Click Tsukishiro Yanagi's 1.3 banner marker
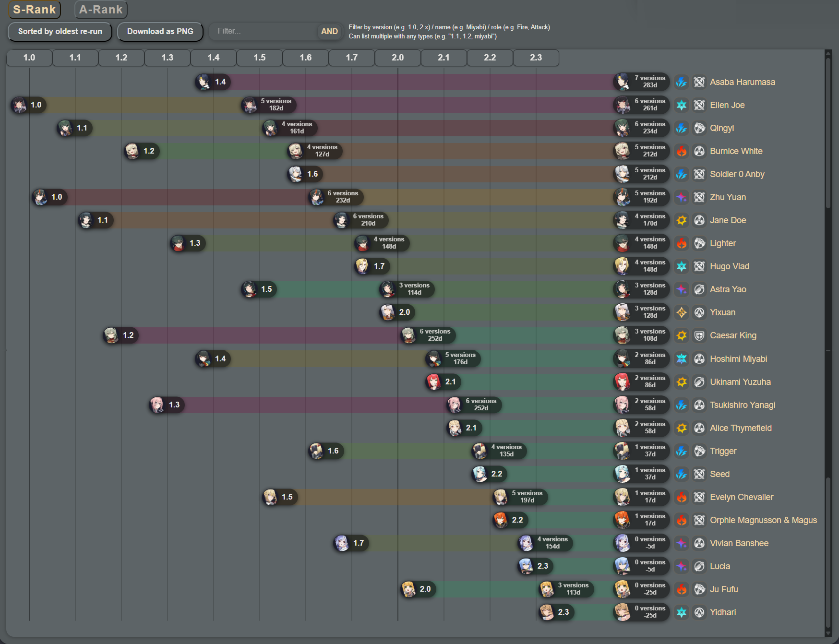839x644 pixels. (167, 405)
